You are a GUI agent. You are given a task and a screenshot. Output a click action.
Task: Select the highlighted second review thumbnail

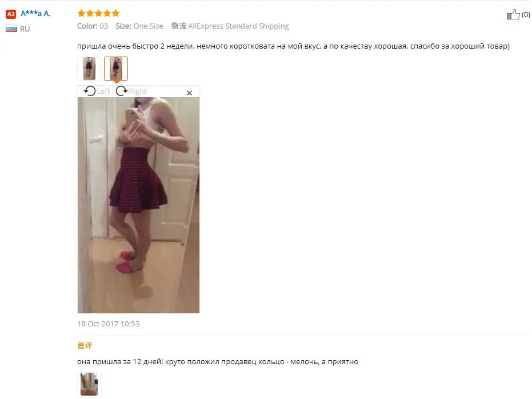coord(116,69)
